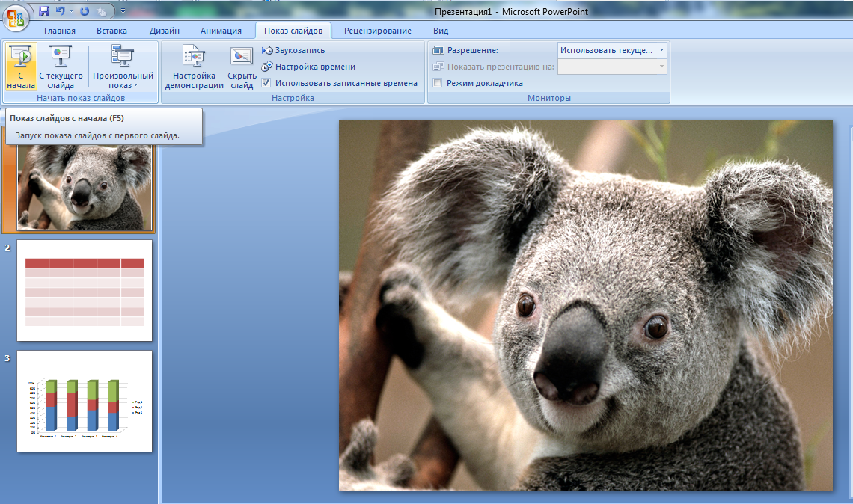Select the slide 3 chart thumbnail
This screenshot has height=504, width=853.
[85, 401]
